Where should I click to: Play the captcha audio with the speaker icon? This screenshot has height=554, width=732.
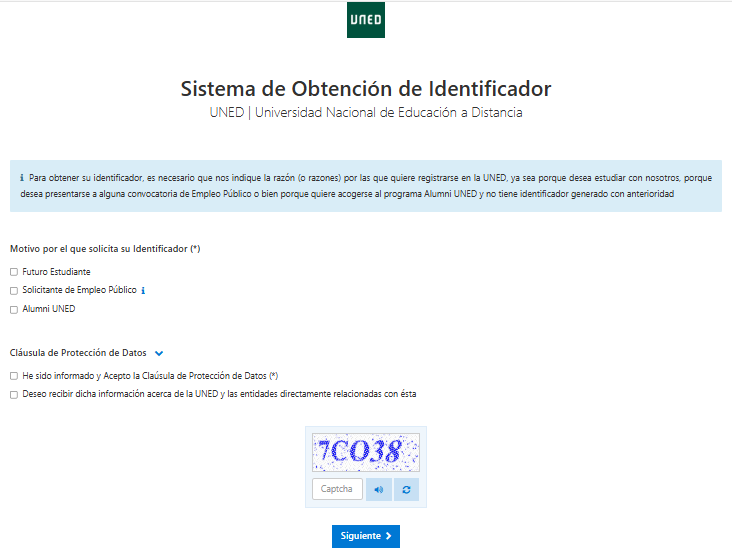[379, 490]
